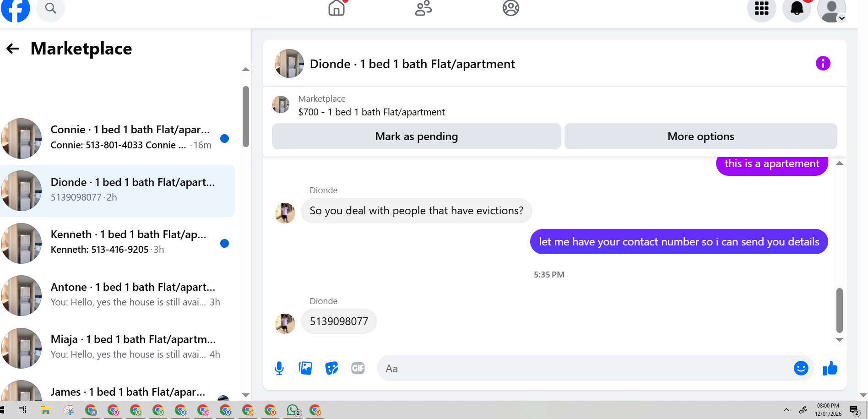
Task: Open Antone's conversation
Action: pyautogui.click(x=117, y=296)
